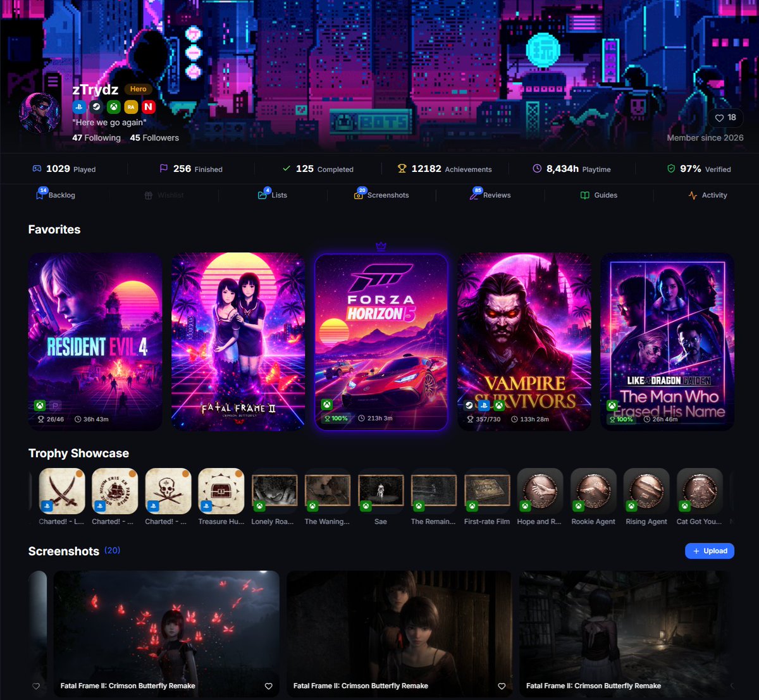This screenshot has width=759, height=700.
Task: Click the Cat Got You... trophy icon
Action: (x=700, y=491)
